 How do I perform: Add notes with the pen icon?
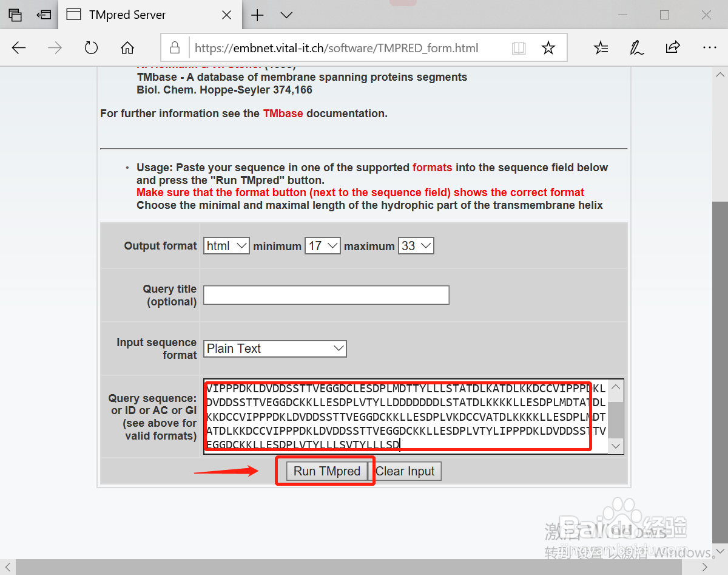tap(636, 48)
